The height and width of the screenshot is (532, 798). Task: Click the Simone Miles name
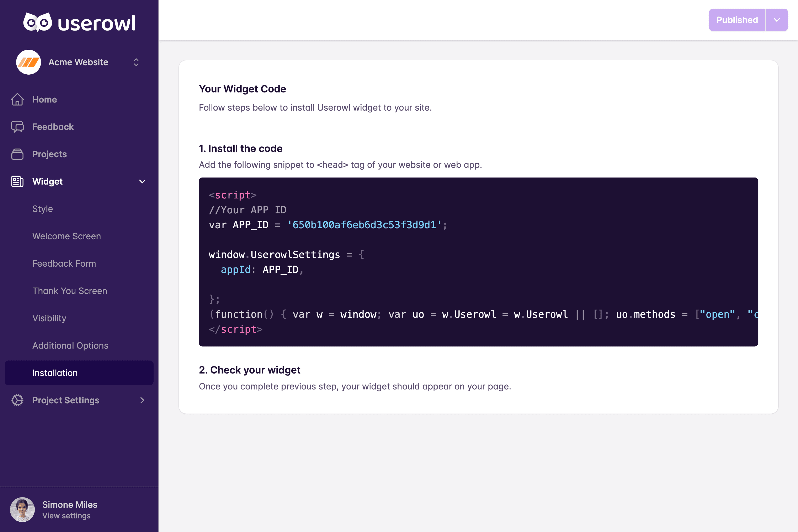[70, 505]
